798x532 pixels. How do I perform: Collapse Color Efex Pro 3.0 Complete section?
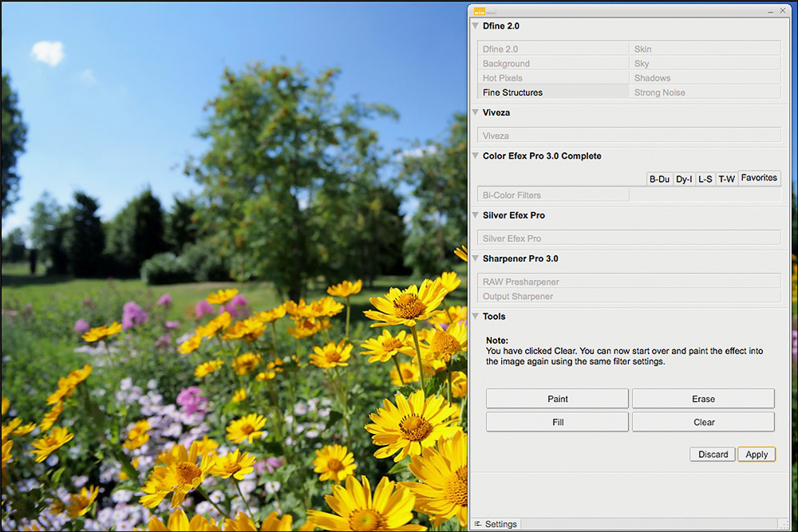476,156
